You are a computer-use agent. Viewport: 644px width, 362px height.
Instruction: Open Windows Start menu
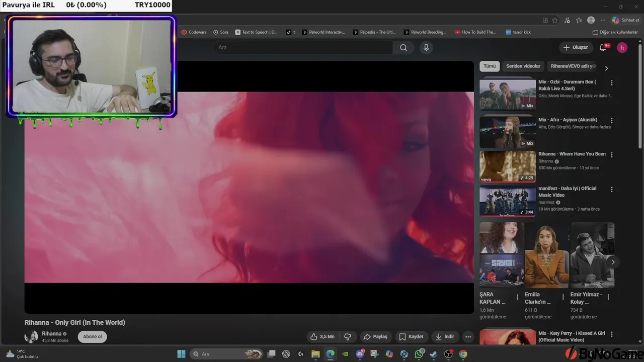pyautogui.click(x=181, y=354)
